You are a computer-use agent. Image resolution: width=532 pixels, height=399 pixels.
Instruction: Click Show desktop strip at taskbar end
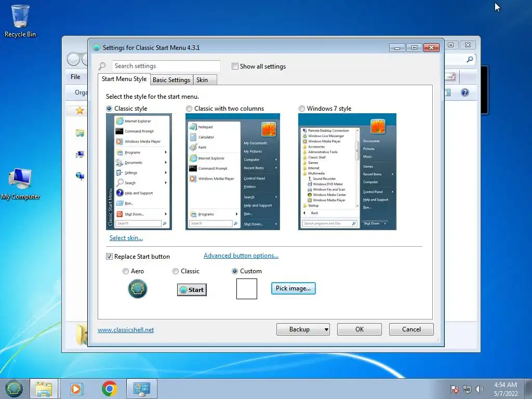click(528, 389)
